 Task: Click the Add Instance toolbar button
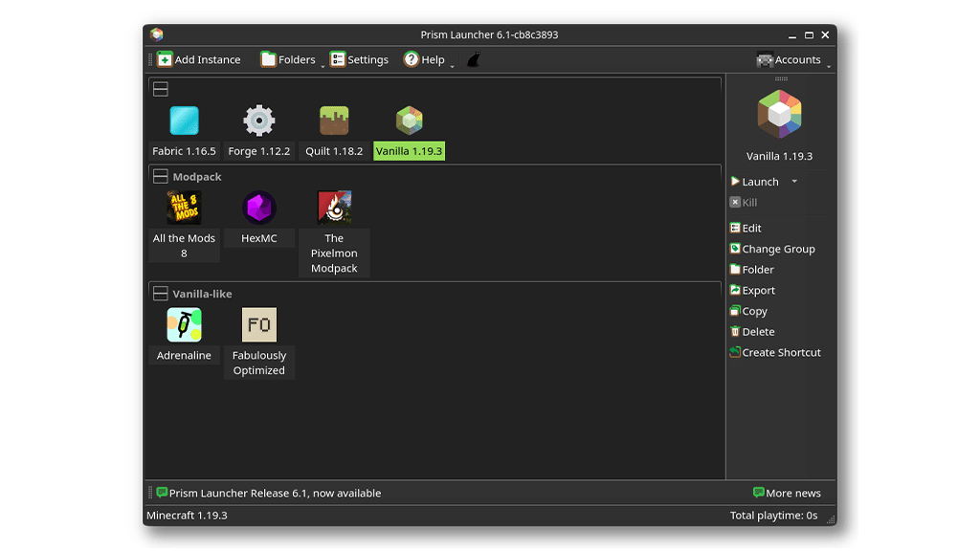199,59
